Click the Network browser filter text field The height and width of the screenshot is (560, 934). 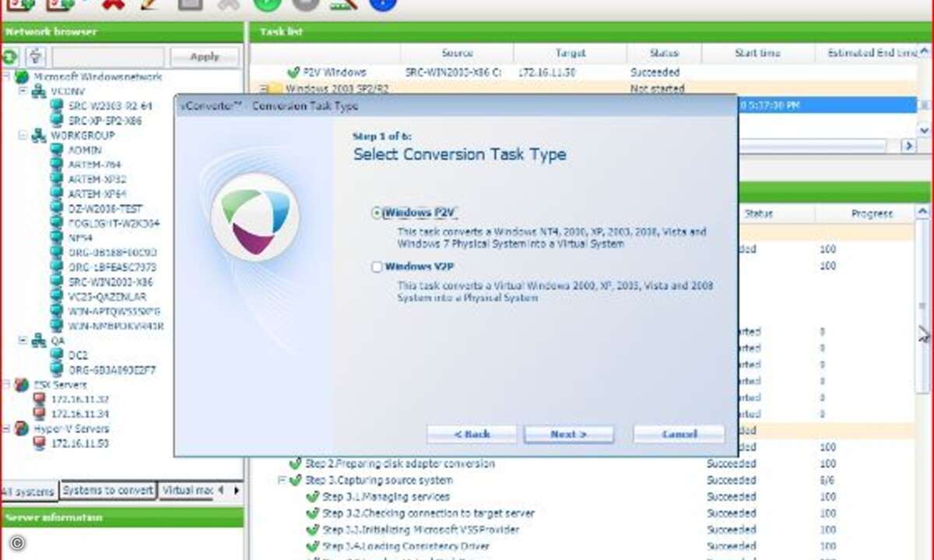(x=108, y=57)
